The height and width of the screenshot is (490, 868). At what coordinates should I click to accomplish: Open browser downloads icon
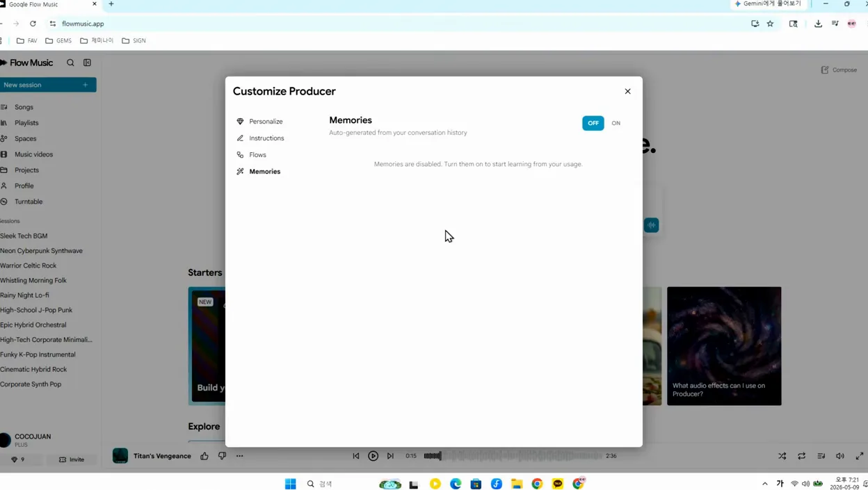point(818,24)
